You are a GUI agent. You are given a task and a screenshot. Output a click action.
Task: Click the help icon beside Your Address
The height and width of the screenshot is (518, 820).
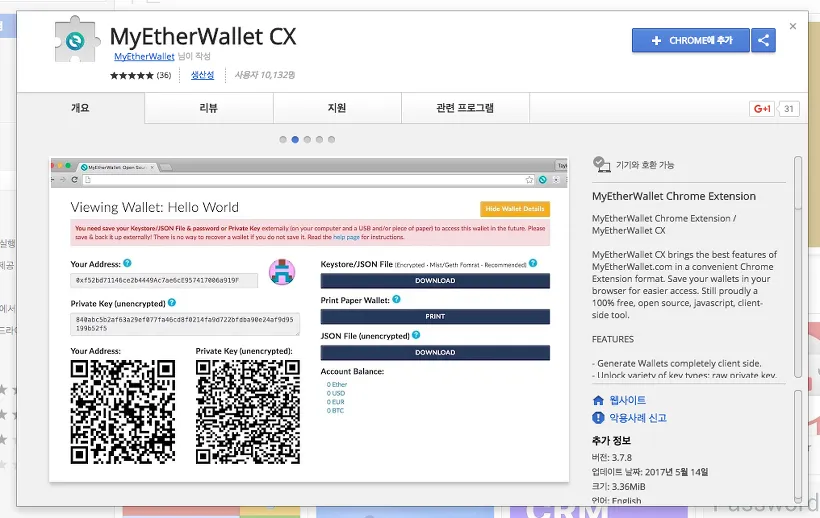coord(127,263)
